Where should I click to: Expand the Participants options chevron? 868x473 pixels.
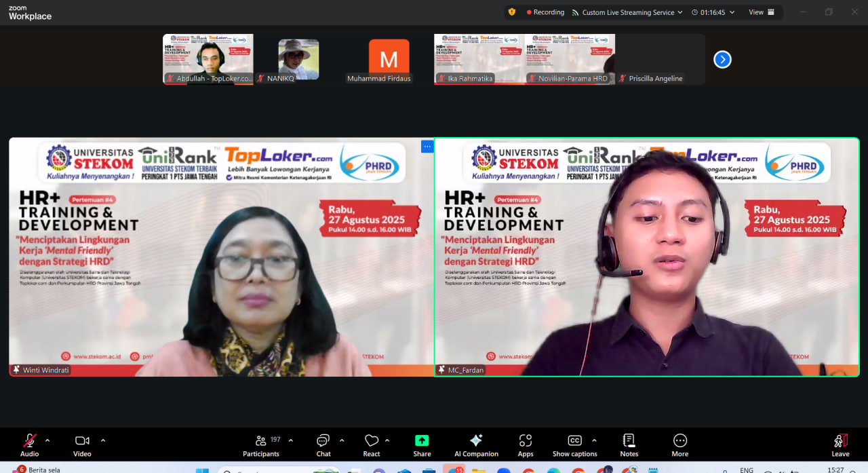point(291,440)
